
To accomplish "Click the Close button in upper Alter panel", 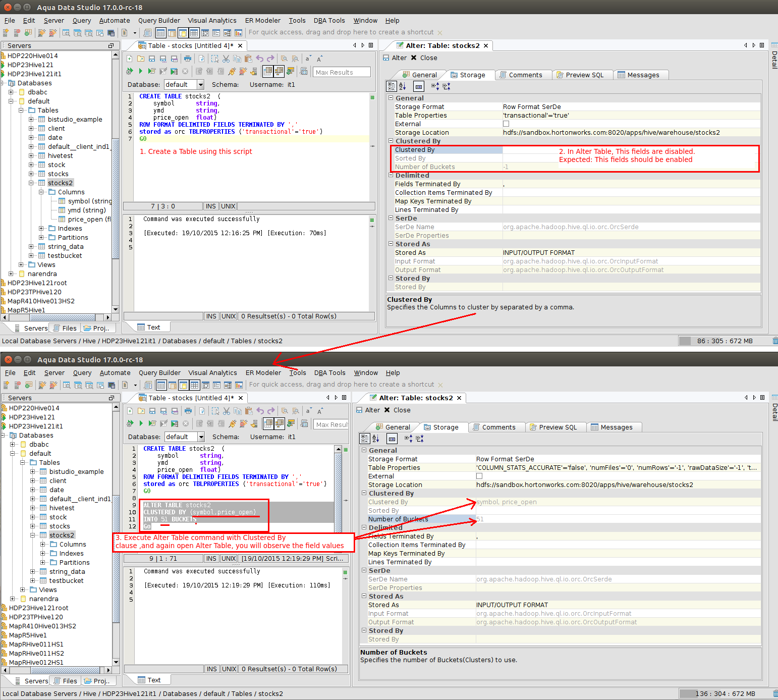I will tap(424, 58).
